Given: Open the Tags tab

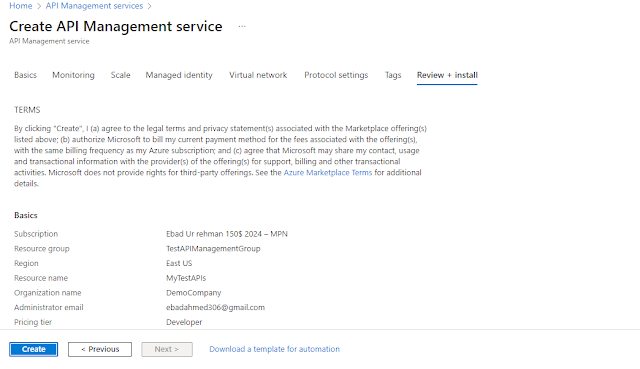Looking at the screenshot, I should pos(393,75).
